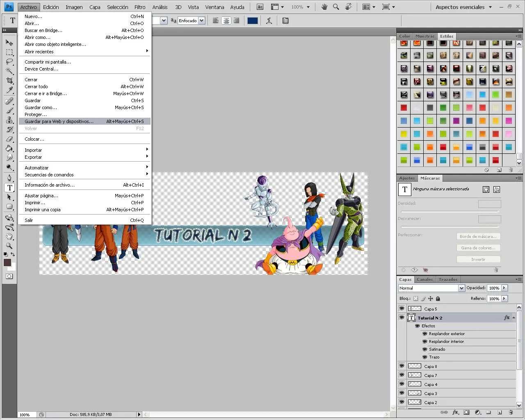Select the Pen tool
This screenshot has width=525, height=420.
pos(9,178)
